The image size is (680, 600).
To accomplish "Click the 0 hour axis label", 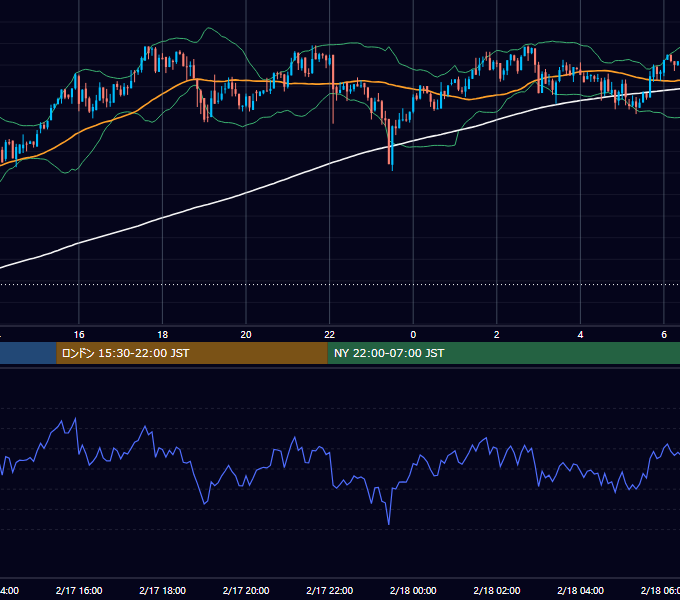I will click(x=413, y=335).
